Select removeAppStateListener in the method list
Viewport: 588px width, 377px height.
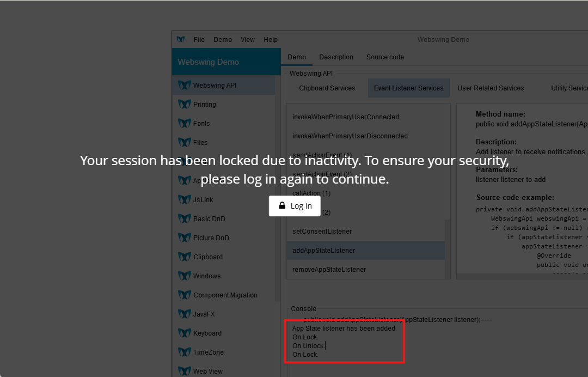(329, 270)
